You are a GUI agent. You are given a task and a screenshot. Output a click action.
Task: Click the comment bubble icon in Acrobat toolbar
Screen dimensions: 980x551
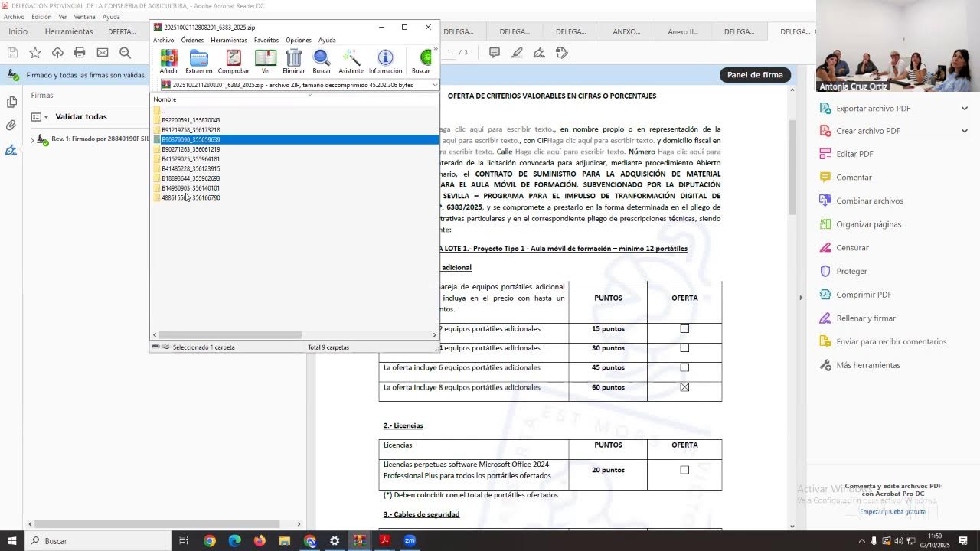[x=495, y=52]
